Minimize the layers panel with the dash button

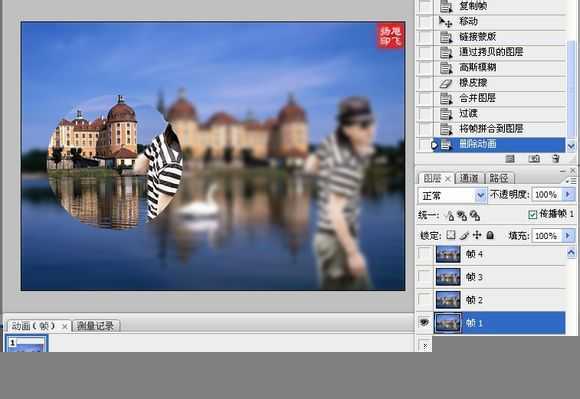(563, 171)
